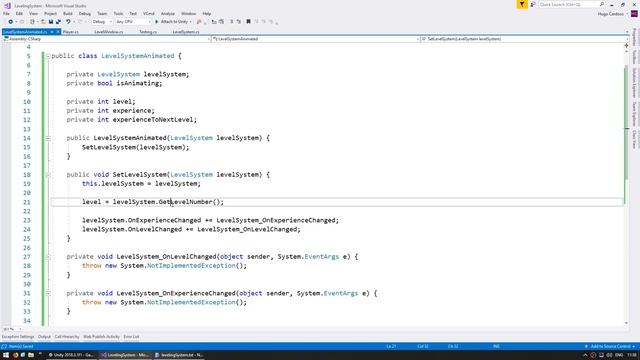Viewport: 640px width, 360px height.
Task: Switch to the Player.cs tab
Action: click(x=71, y=32)
